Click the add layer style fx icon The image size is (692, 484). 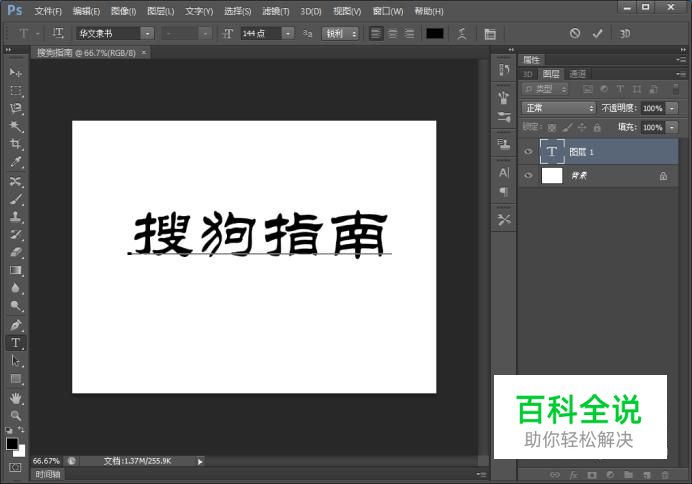pyautogui.click(x=573, y=475)
